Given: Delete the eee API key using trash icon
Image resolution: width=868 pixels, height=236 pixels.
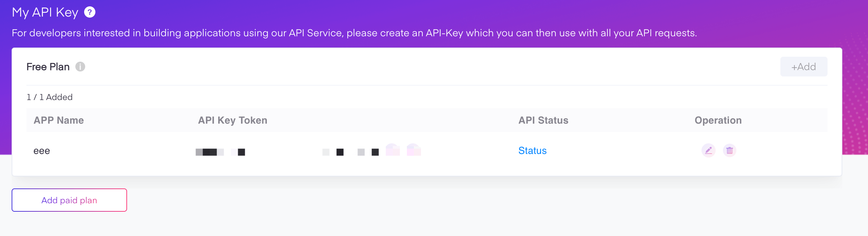Looking at the screenshot, I should tap(729, 150).
